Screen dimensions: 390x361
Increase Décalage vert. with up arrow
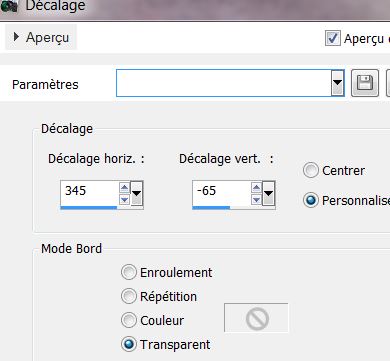click(256, 188)
